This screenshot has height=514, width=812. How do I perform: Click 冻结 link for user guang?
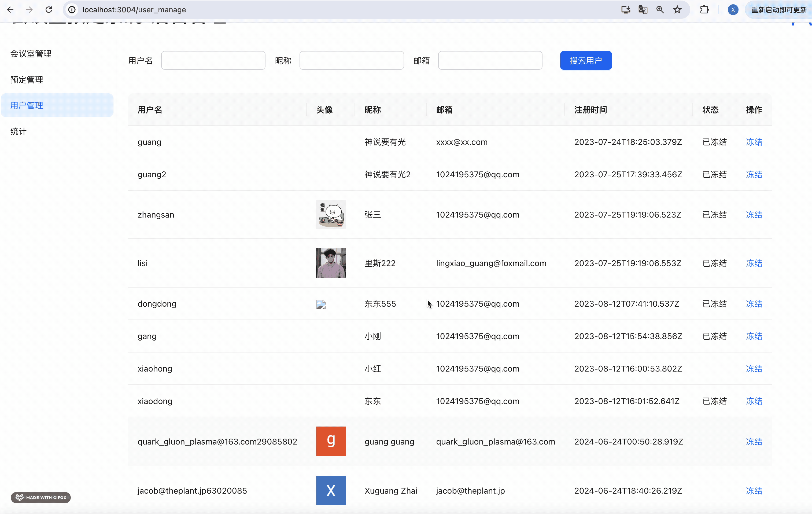754,142
